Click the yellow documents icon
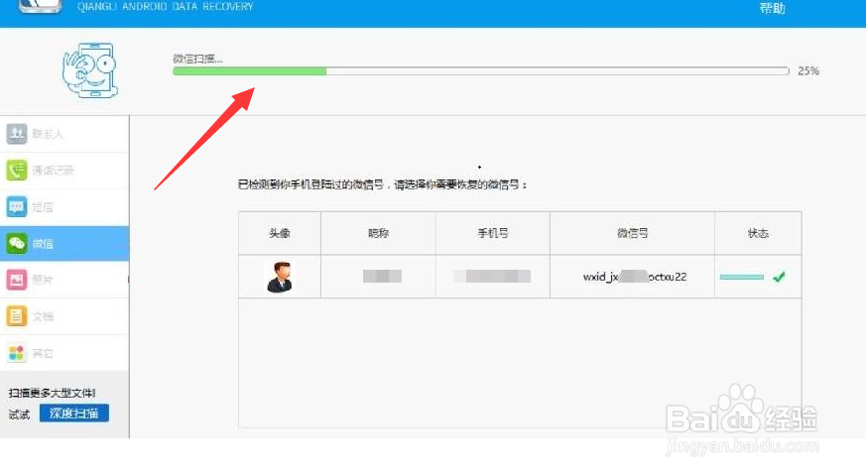868x476 pixels. [x=17, y=316]
